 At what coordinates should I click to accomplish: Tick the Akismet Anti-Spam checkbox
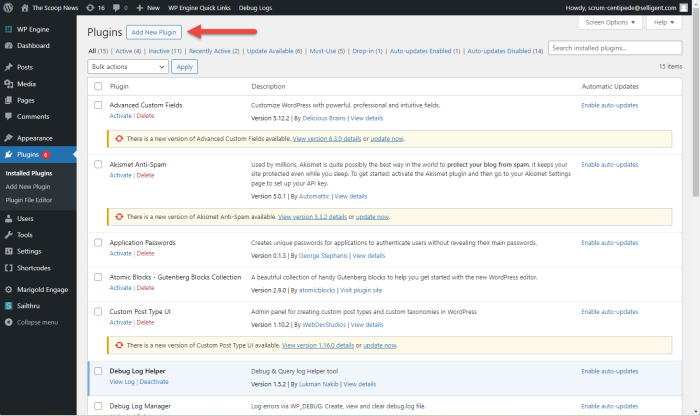coord(98,164)
